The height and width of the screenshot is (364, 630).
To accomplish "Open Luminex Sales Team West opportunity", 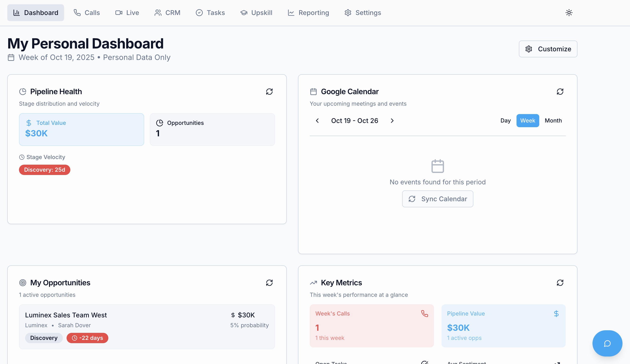I will (x=66, y=315).
